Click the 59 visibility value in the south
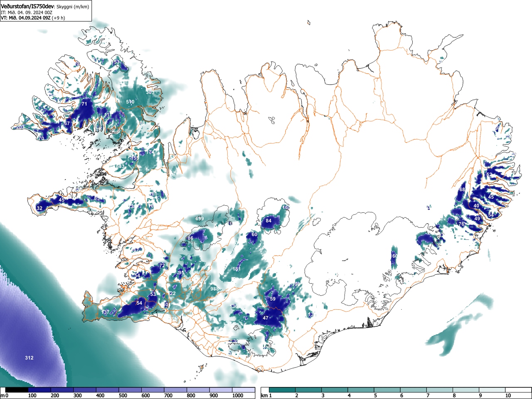Viewport: 532px width, 399px height. click(x=273, y=299)
